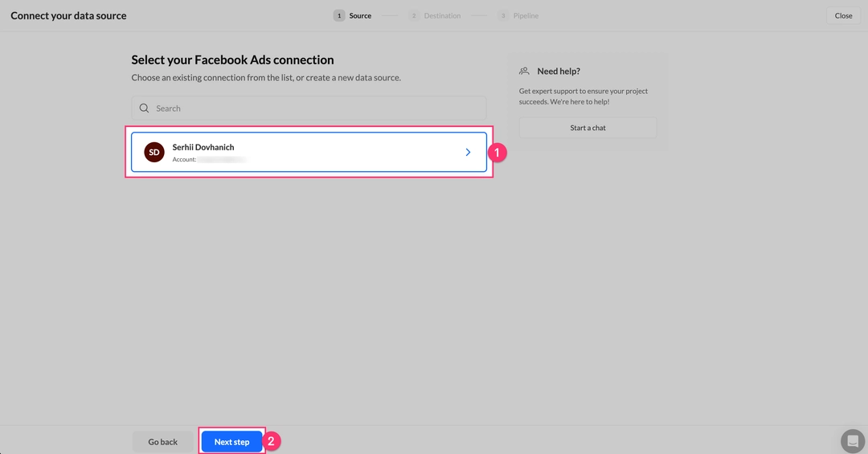Switch to the Source step
The height and width of the screenshot is (454, 868).
pyautogui.click(x=360, y=15)
